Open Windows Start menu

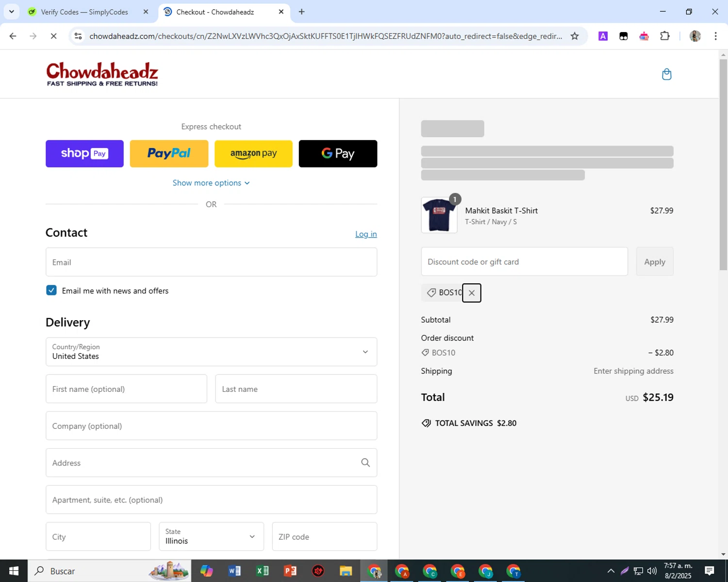pyautogui.click(x=14, y=571)
